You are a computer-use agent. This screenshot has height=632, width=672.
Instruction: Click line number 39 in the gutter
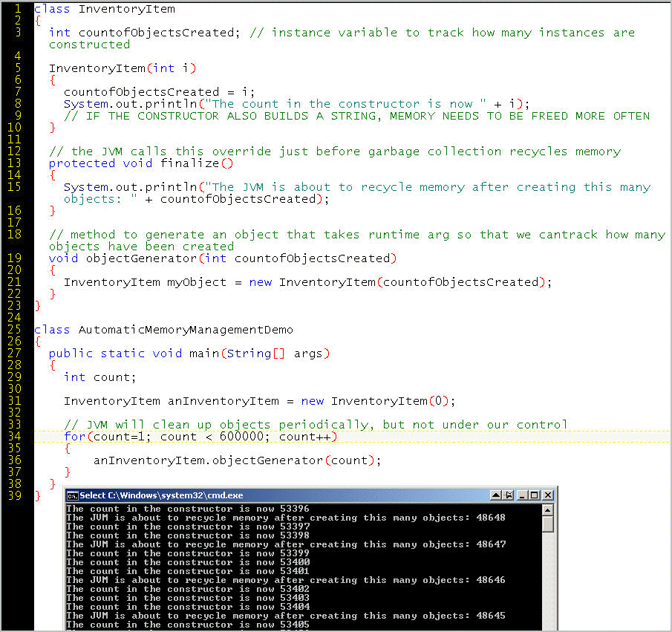(14, 495)
